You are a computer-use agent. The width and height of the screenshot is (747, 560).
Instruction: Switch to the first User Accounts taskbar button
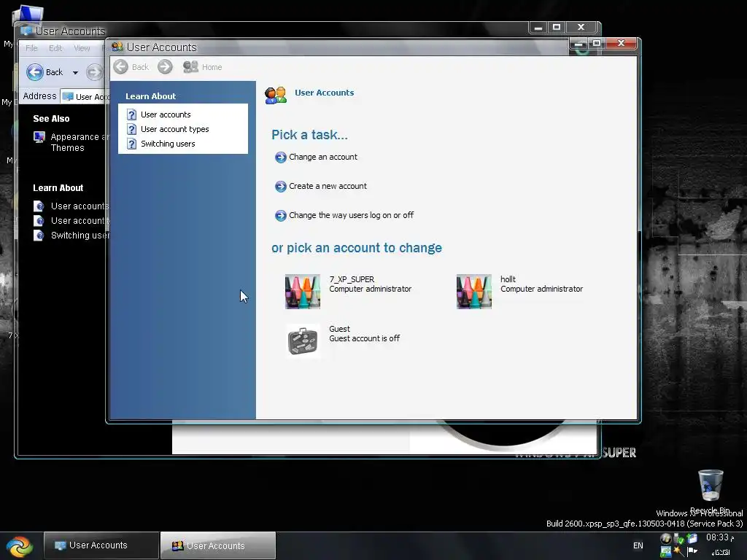click(101, 545)
